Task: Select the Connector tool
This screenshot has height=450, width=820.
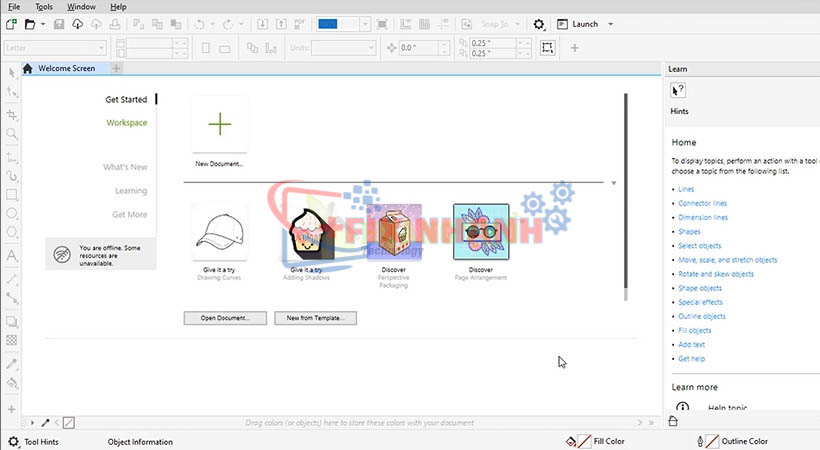Action: pyautogui.click(x=12, y=298)
